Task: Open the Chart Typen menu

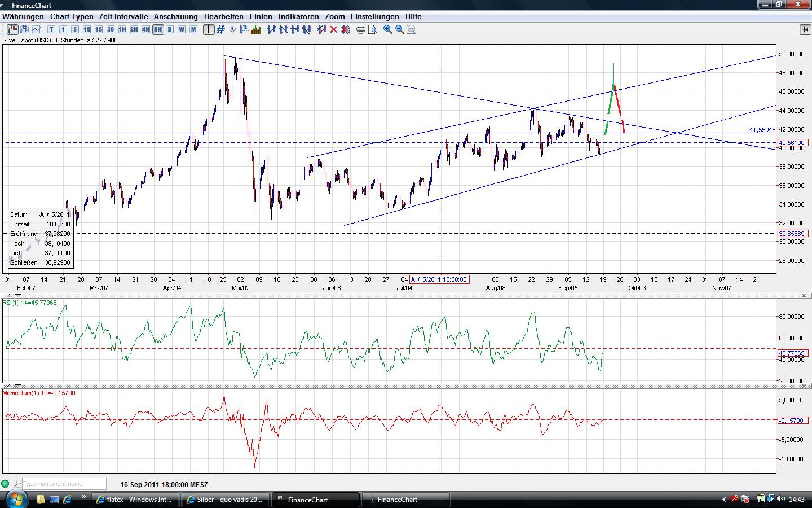Action: coord(71,17)
